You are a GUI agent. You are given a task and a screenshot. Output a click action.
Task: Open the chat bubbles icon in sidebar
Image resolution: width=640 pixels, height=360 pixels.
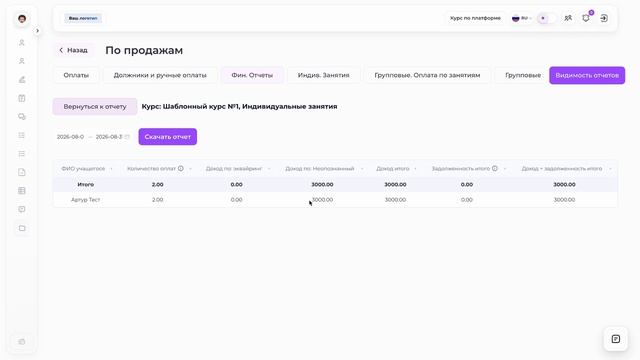22,117
